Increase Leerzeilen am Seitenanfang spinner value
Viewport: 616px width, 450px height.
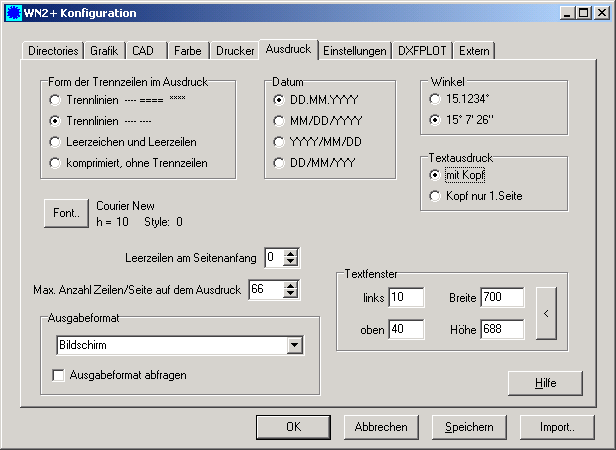[x=291, y=254]
